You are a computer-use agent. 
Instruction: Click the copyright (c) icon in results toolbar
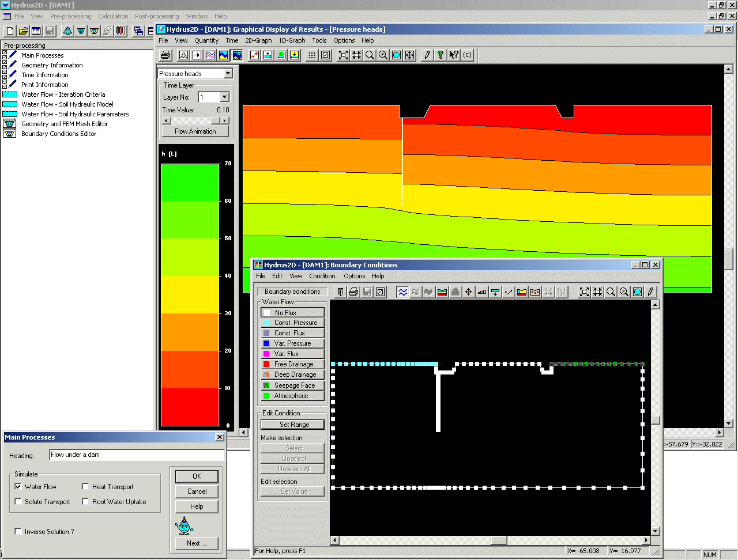click(x=467, y=55)
